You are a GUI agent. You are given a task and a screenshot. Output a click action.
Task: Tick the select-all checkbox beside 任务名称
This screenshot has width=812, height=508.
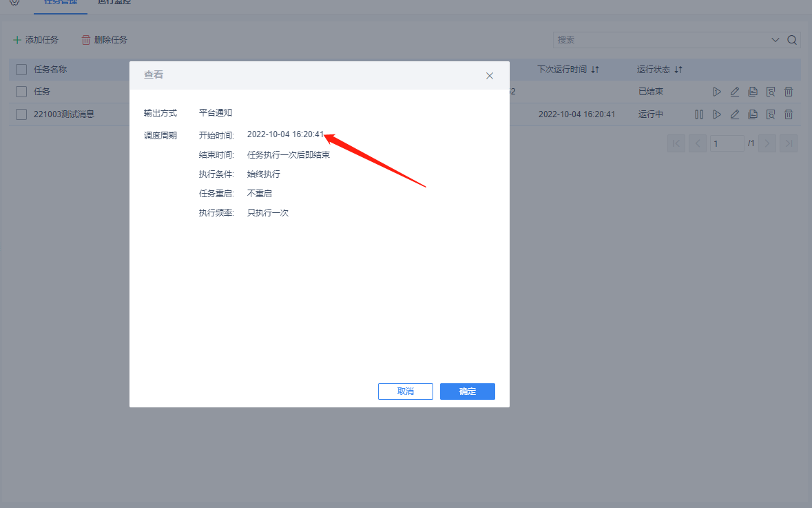click(x=21, y=70)
